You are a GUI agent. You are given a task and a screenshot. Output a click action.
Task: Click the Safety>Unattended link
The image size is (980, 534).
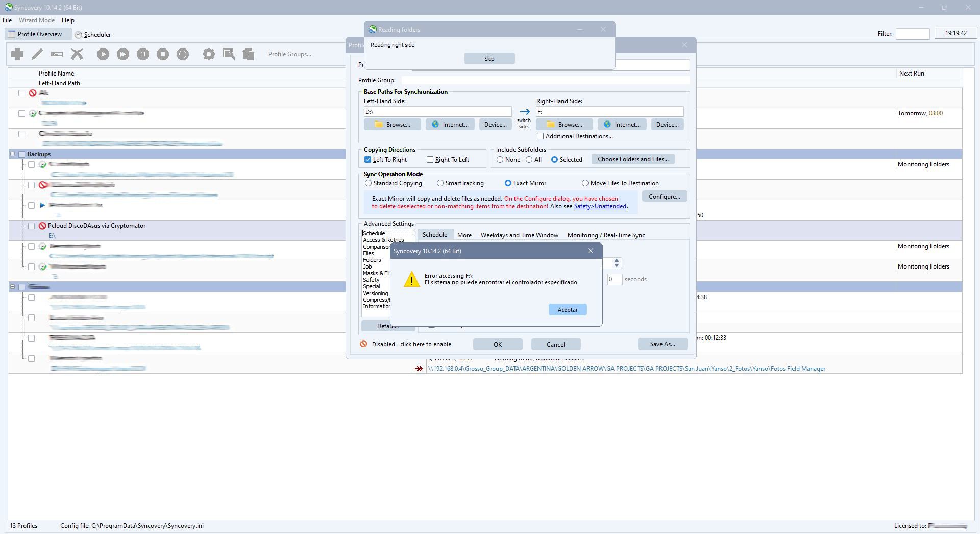click(600, 206)
